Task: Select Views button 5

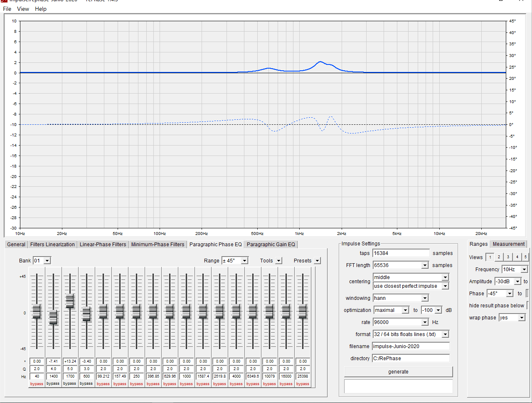Action: (x=525, y=257)
